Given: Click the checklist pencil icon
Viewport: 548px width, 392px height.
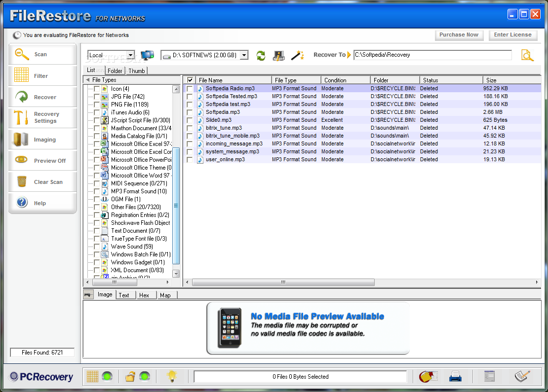Looking at the screenshot, I should pyautogui.click(x=522, y=376).
